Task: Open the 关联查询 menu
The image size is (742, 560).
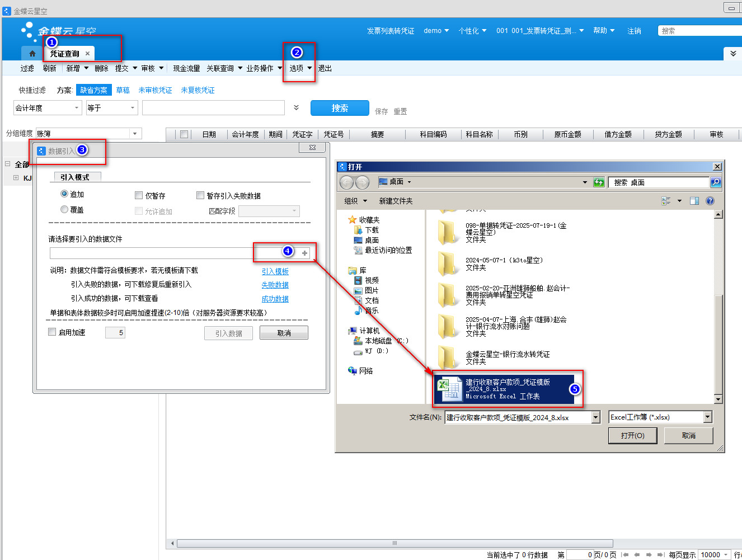Action: [224, 68]
